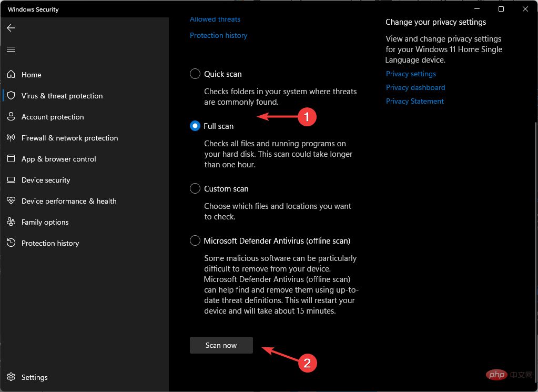Screen dimensions: 538x392
Task: Select Microsoft Defender Antivirus offline scan
Action: click(x=195, y=241)
